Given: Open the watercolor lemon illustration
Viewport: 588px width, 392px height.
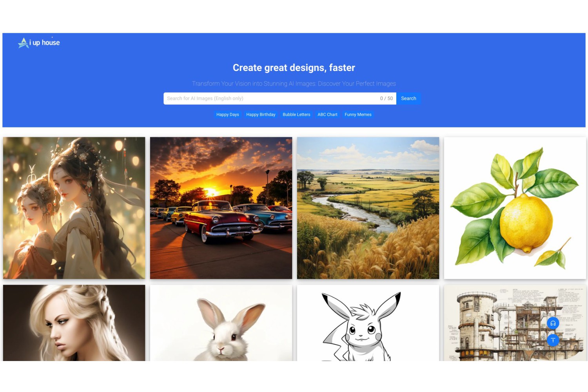Looking at the screenshot, I should (x=515, y=208).
